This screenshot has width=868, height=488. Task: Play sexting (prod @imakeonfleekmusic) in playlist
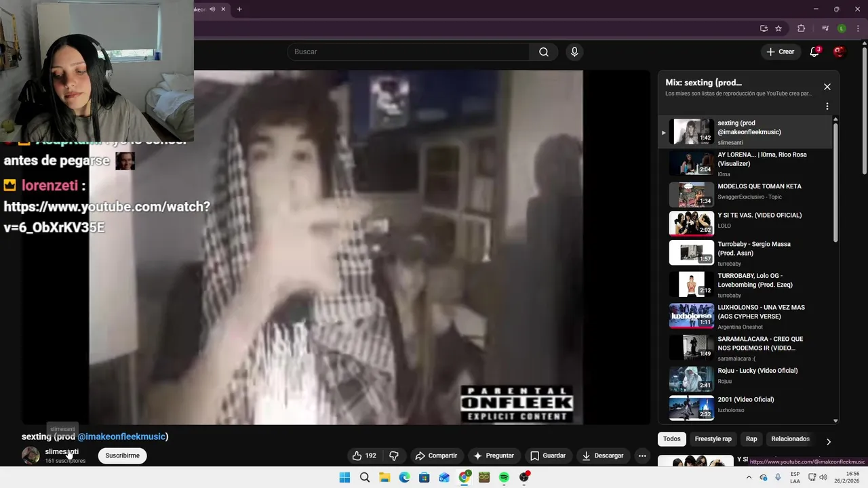point(746,132)
